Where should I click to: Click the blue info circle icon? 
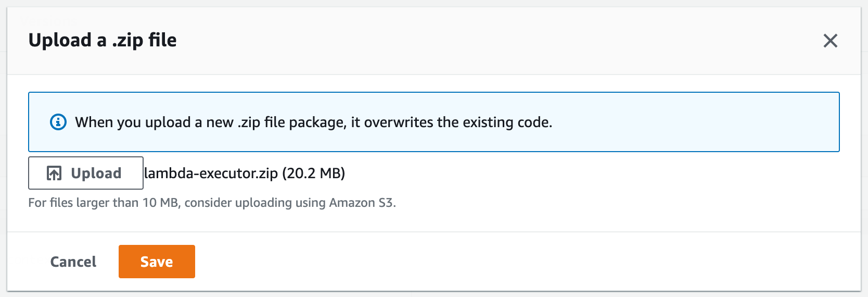point(58,122)
